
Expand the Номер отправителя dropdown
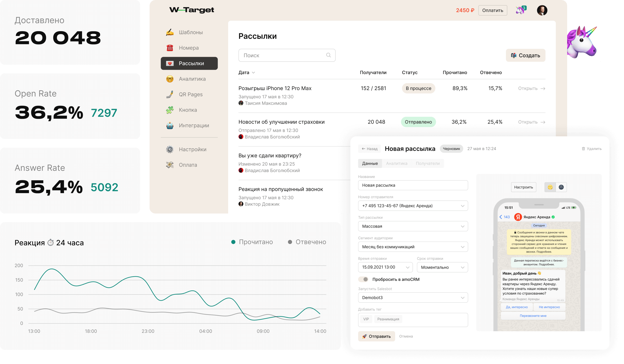(413, 206)
